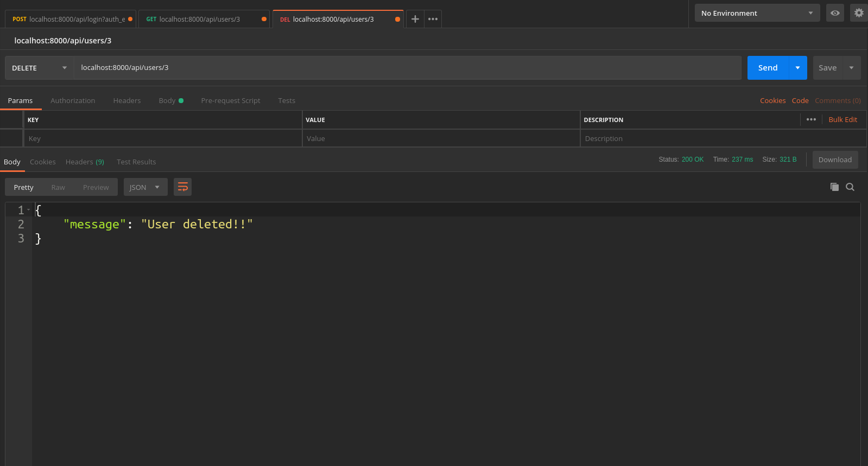Show response Headers (9) tab
This screenshot has width=868, height=466.
pos(85,162)
